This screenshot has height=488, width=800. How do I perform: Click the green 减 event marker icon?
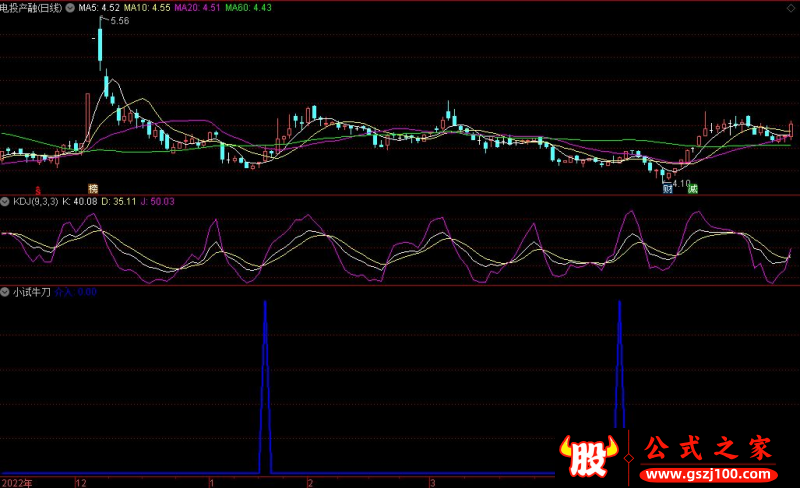(x=692, y=188)
